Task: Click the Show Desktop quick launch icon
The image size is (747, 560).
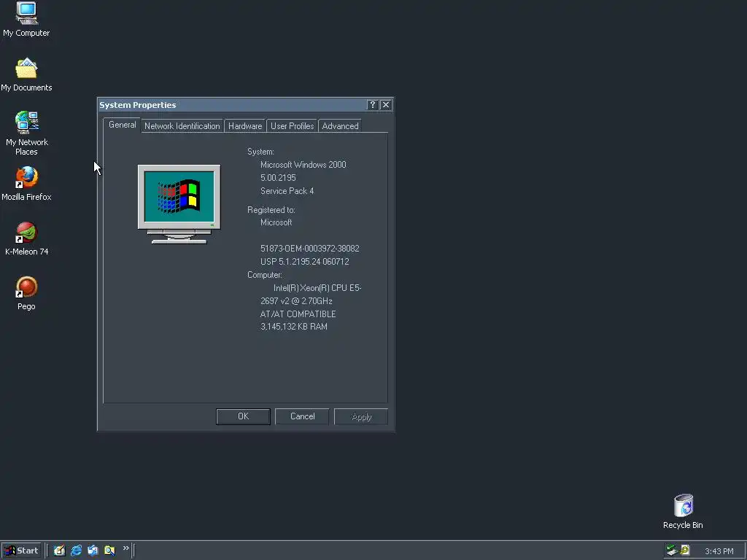Action: [x=59, y=551]
